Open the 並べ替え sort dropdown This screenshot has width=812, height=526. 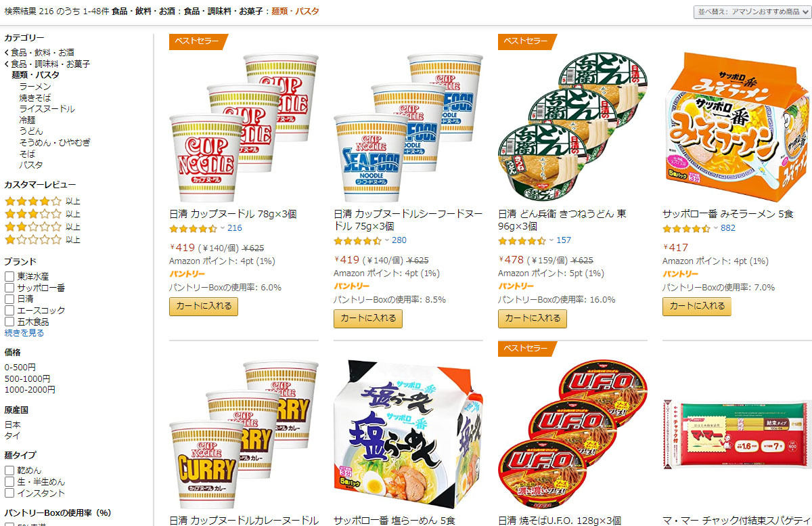752,12
